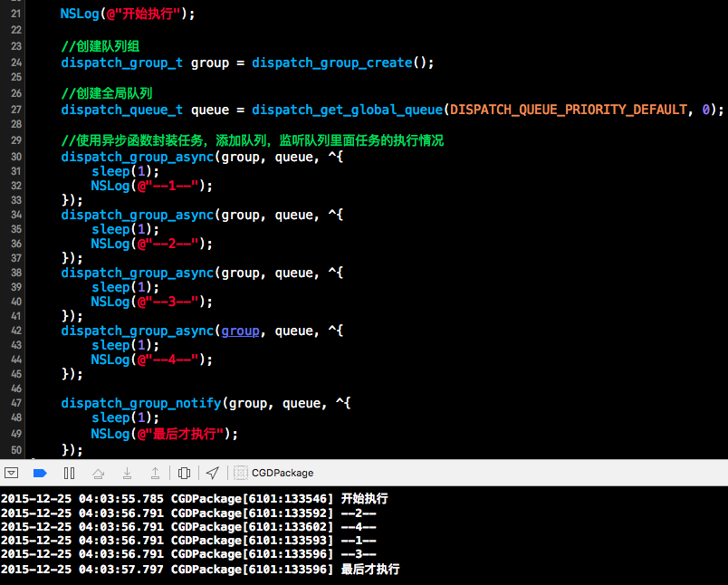The width and height of the screenshot is (728, 585).
Task: Click underlined group argument on line 42
Action: click(240, 331)
